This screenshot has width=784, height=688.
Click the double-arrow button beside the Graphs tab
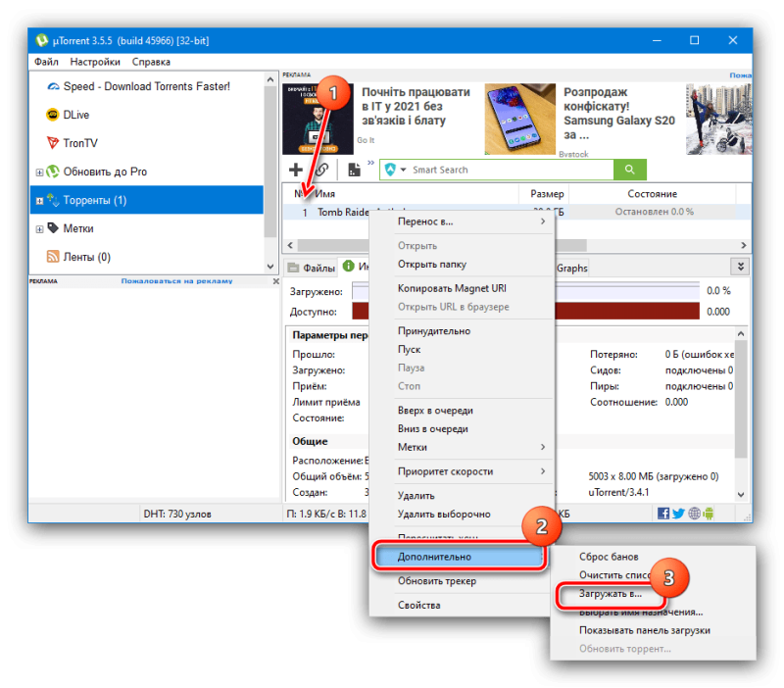point(741,267)
